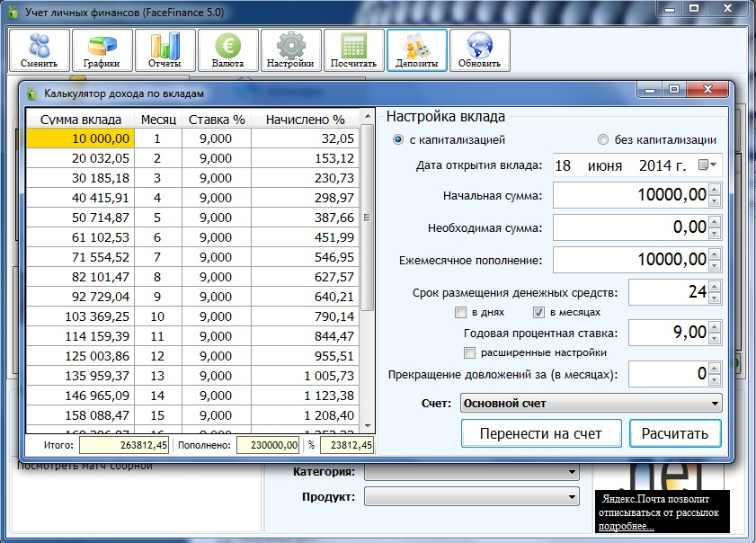756x543 pixels.
Task: Select accrued value 955,51 cell
Action: tap(306, 356)
